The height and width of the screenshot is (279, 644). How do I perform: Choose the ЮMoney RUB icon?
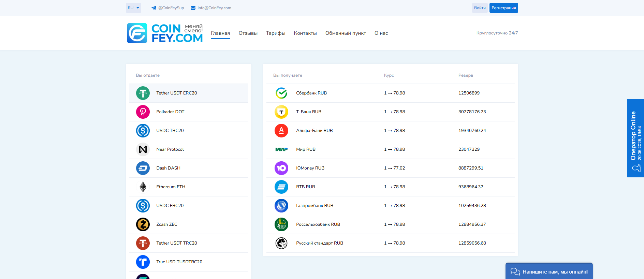281,168
